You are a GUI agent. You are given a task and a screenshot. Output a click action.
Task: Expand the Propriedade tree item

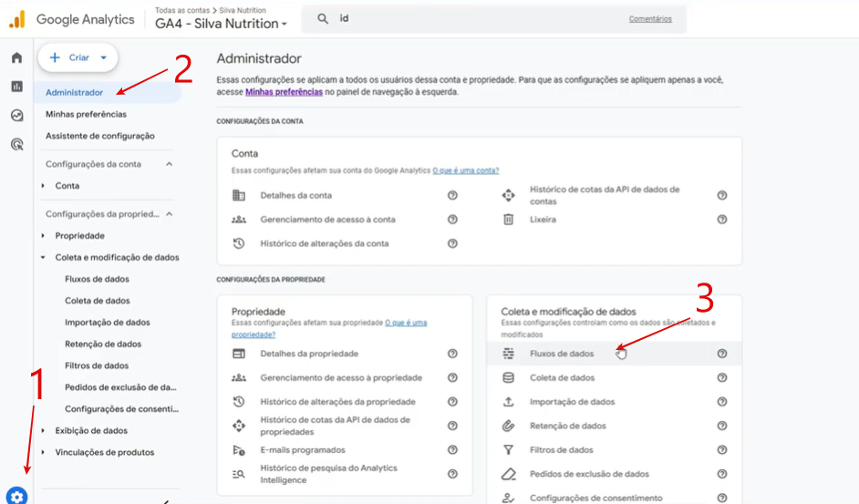(x=43, y=236)
